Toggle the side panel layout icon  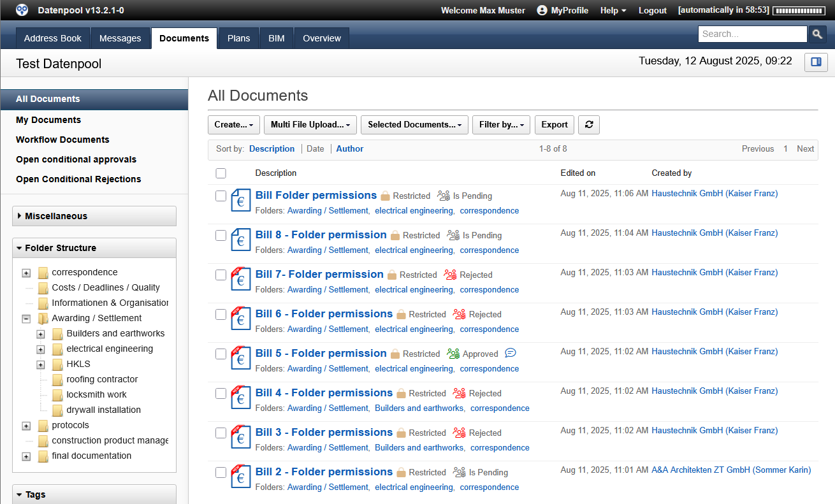816,62
